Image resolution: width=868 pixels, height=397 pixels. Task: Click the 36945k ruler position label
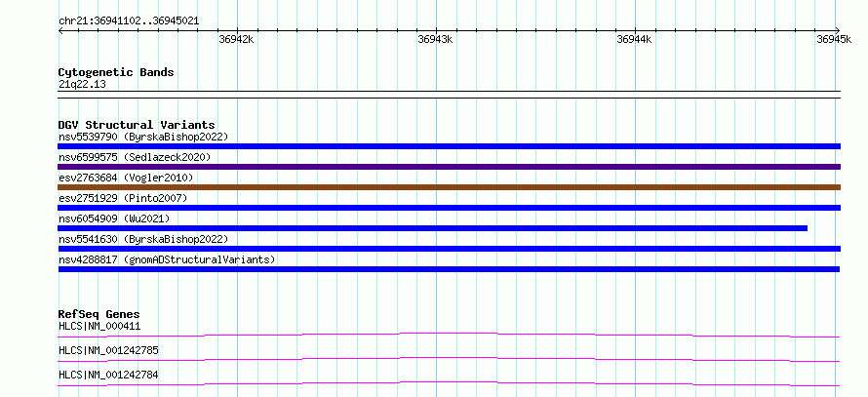click(x=834, y=39)
